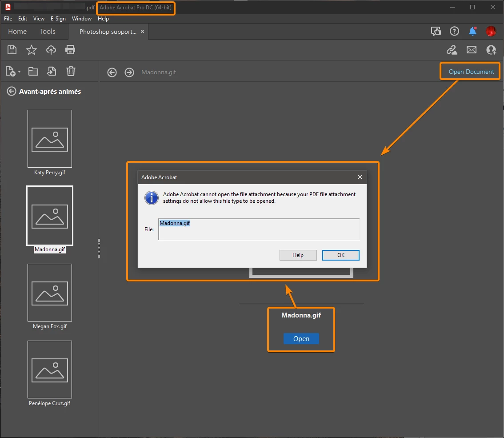Star this file as a favorite
504x438 pixels.
[x=32, y=50]
